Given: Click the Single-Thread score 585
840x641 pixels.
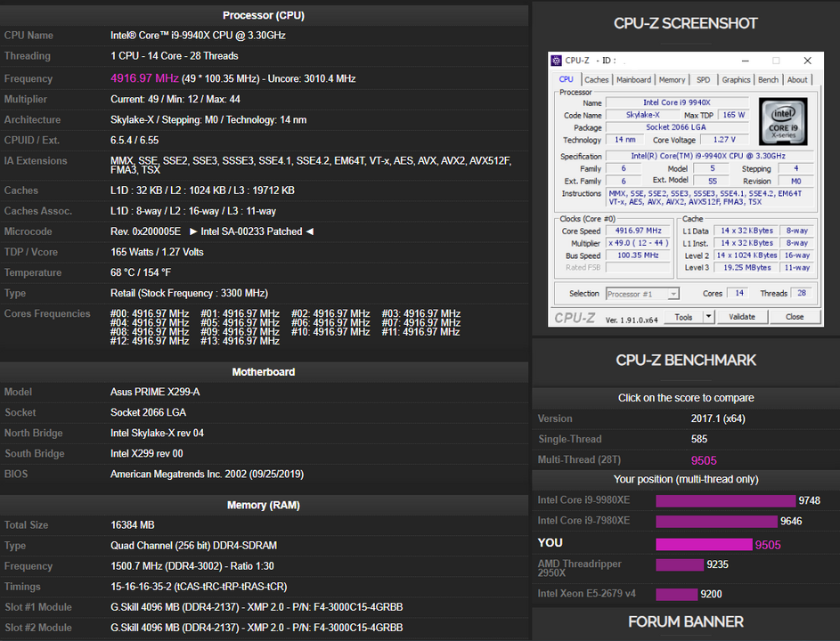Looking at the screenshot, I should pos(699,439).
